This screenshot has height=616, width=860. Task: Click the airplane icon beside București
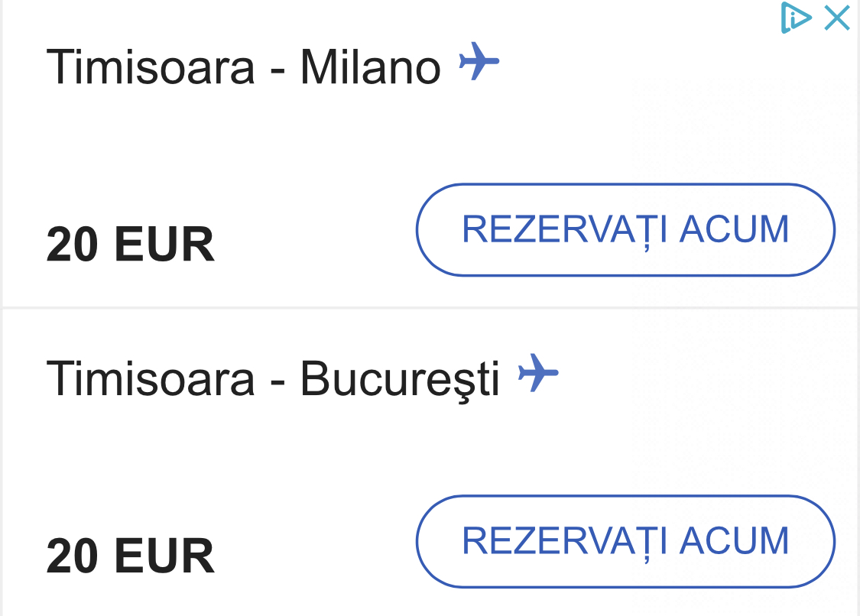click(538, 373)
